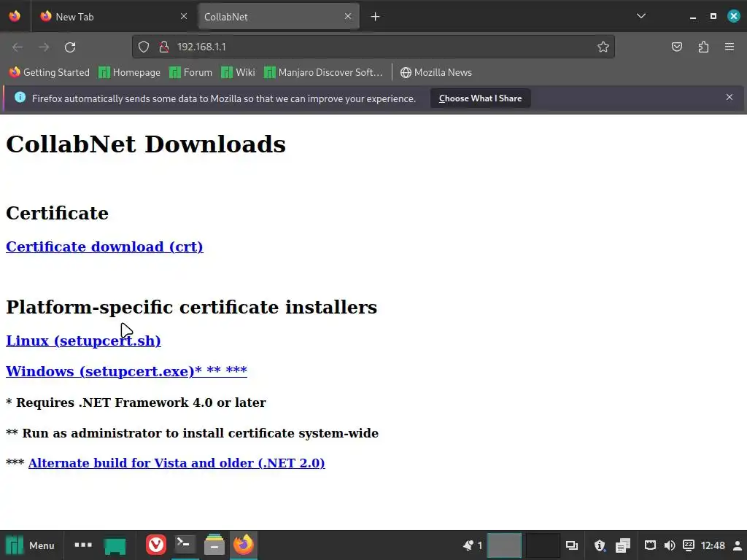Image resolution: width=747 pixels, height=560 pixels.
Task: Expand the list all tabs chevron
Action: 641,16
